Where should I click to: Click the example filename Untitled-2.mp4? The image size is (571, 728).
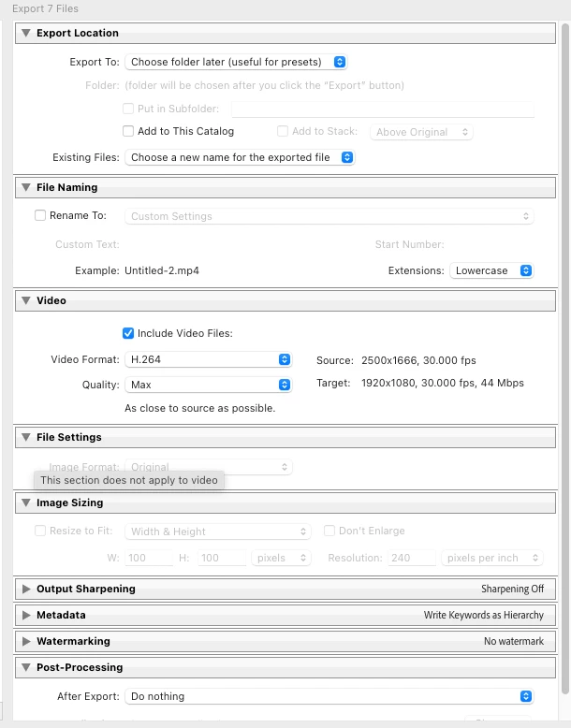(162, 270)
